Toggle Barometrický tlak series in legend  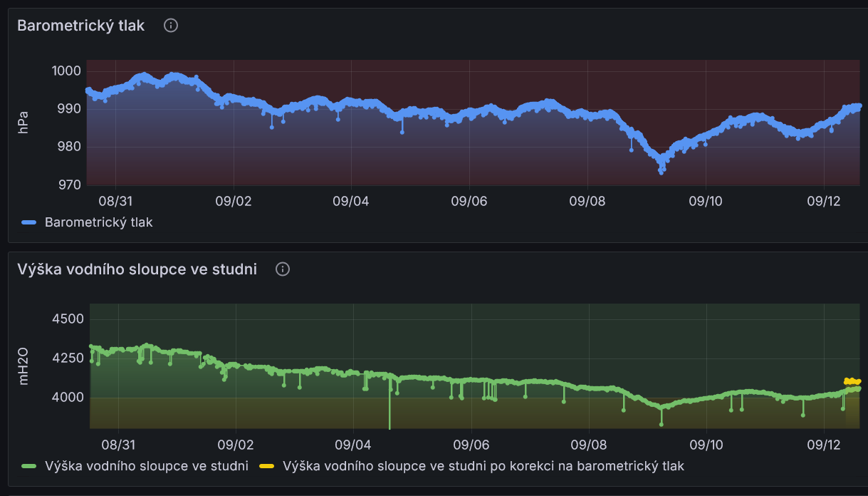tap(98, 222)
